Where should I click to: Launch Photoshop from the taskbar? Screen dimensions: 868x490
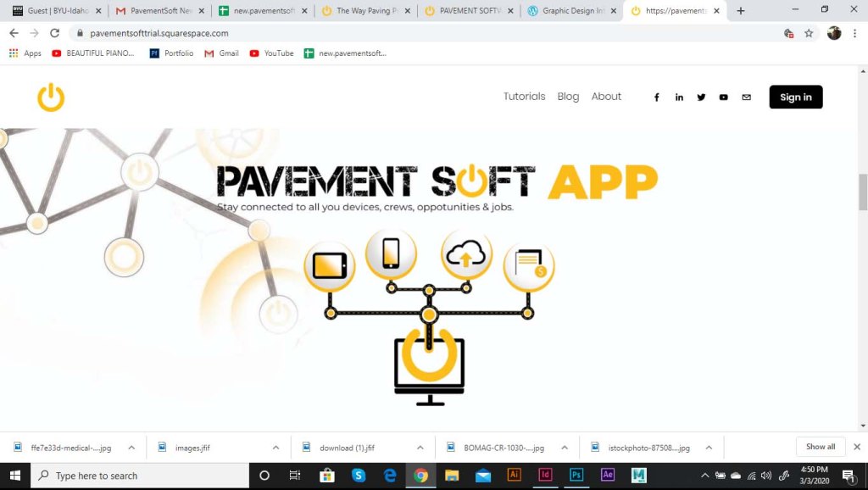coord(576,476)
